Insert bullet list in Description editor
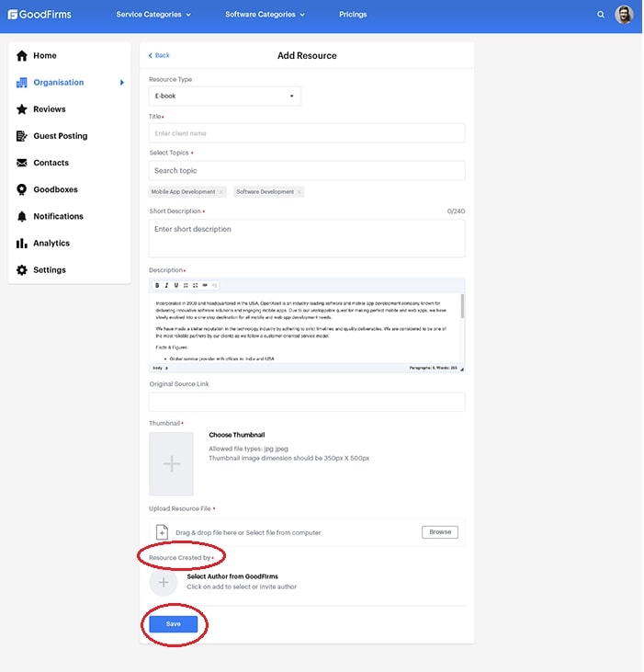This screenshot has height=672, width=644. [196, 285]
